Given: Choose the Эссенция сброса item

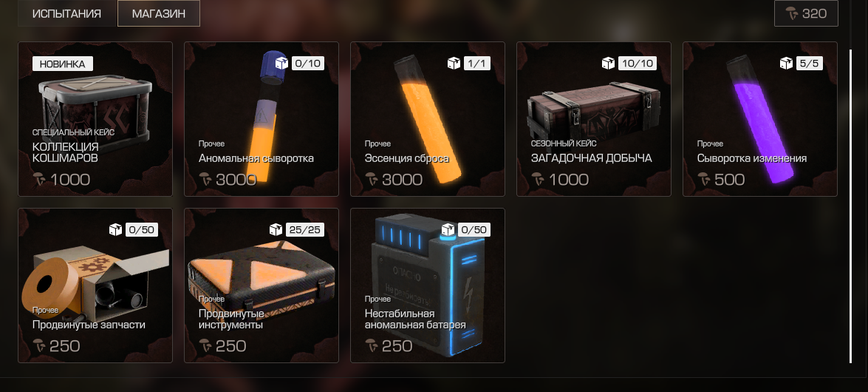Looking at the screenshot, I should click(x=428, y=119).
